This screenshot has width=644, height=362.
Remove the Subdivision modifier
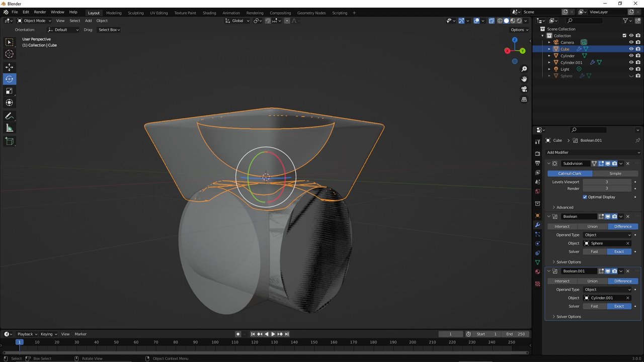(x=627, y=163)
